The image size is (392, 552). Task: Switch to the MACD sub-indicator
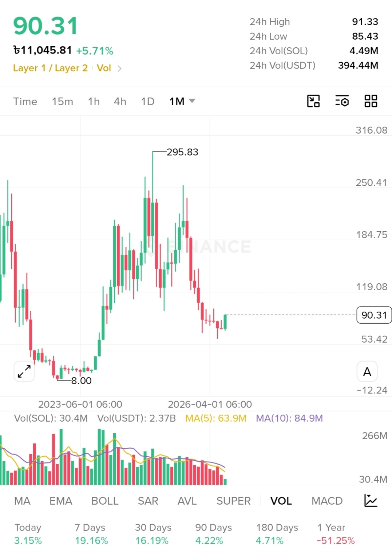tap(327, 501)
